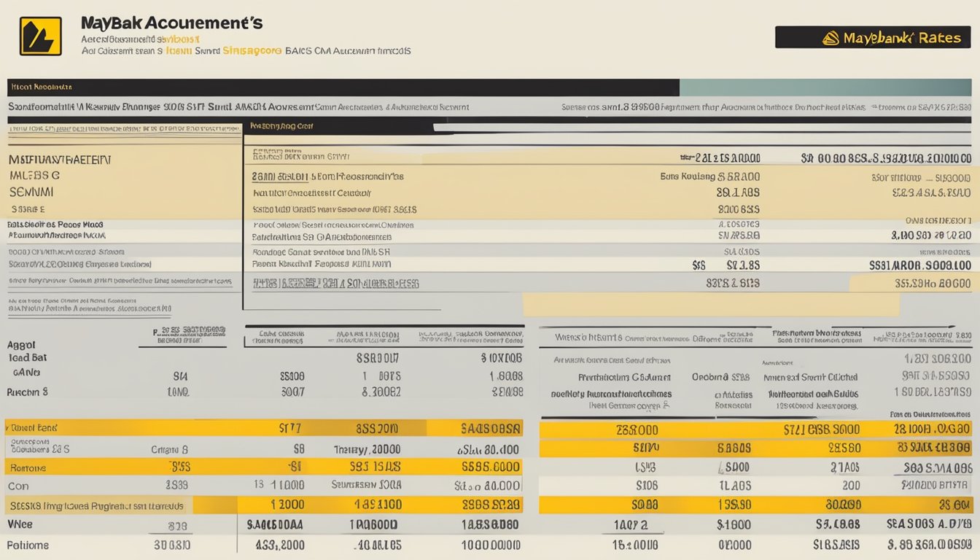Click the MayBak Acounement's page heading
Viewport: 980px width, 560px height.
[x=172, y=23]
